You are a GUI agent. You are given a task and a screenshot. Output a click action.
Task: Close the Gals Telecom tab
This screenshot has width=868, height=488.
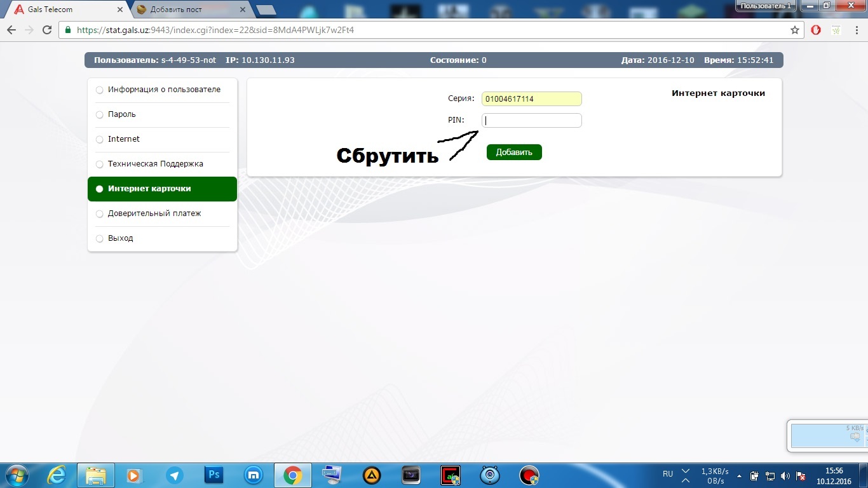(120, 10)
